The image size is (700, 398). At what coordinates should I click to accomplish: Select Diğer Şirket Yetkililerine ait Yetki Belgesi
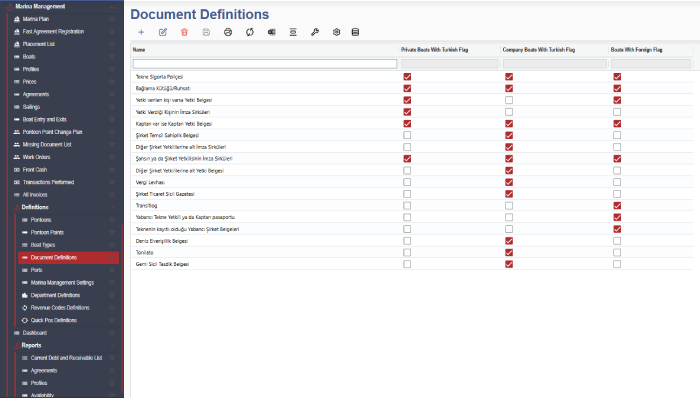tap(179, 170)
